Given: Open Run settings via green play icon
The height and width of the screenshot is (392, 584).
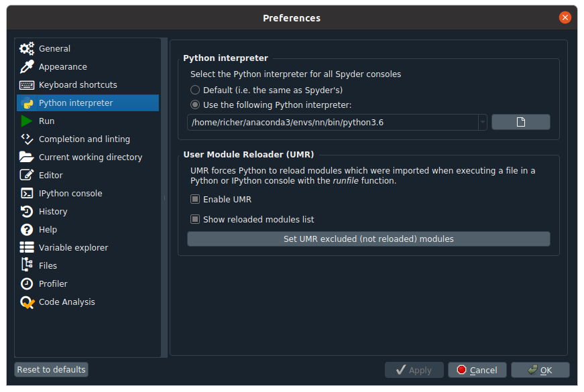Looking at the screenshot, I should point(27,121).
